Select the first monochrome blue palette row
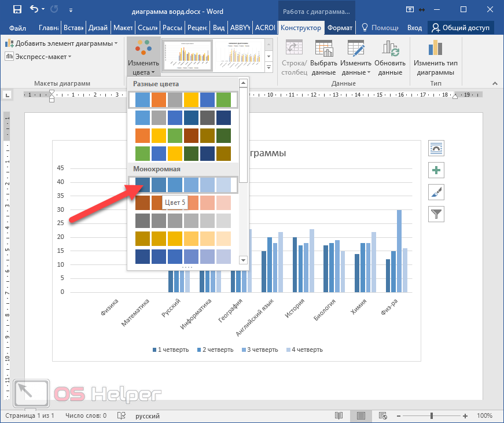 click(x=182, y=185)
